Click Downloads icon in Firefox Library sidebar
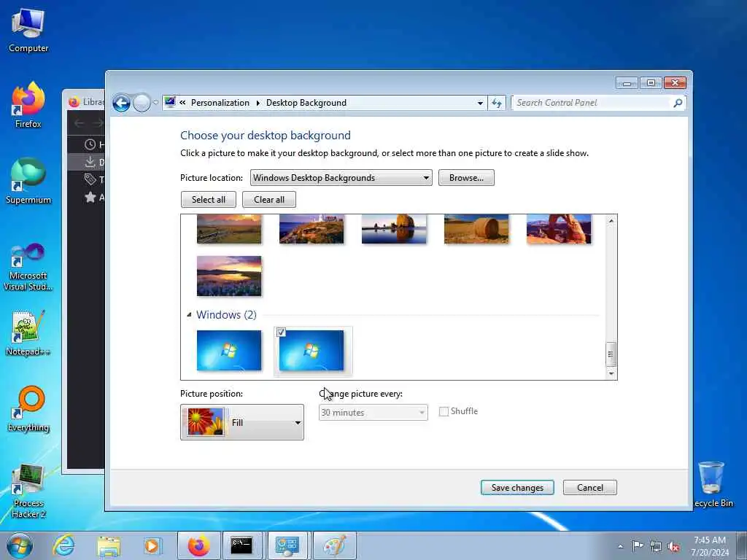747x560 pixels. tap(90, 162)
